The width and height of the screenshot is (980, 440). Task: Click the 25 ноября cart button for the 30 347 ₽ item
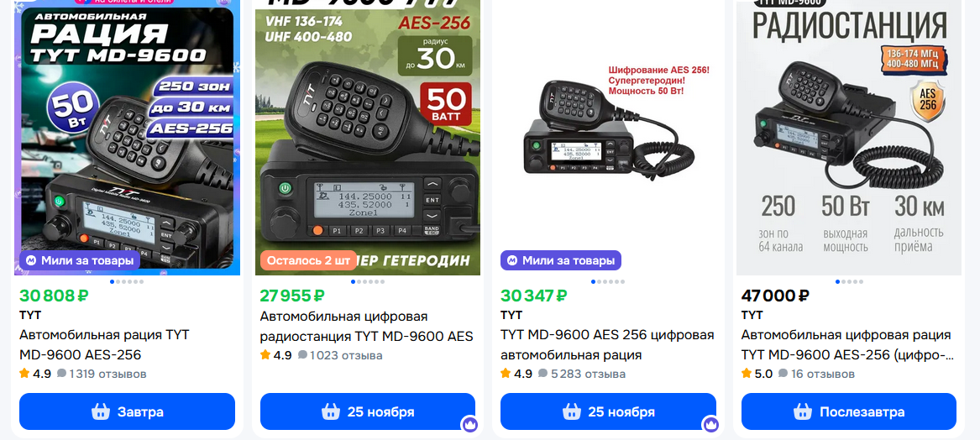pyautogui.click(x=608, y=411)
